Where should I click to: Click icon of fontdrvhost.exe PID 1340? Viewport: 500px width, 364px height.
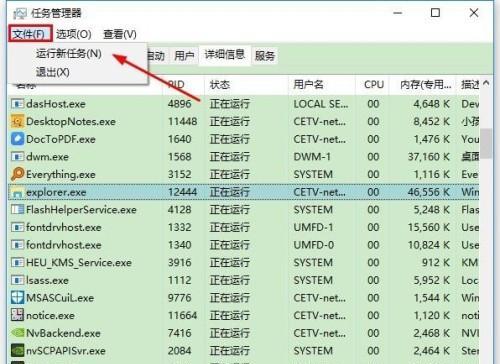click(x=17, y=245)
